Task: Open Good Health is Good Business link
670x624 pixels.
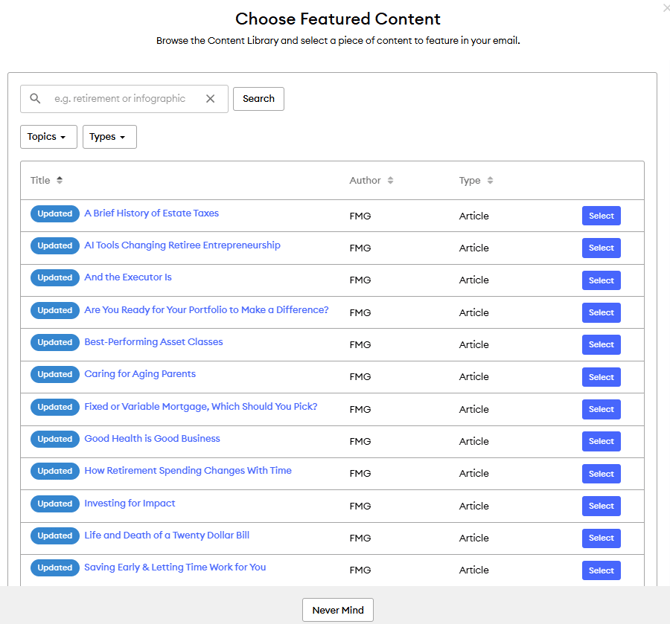Action: tap(152, 439)
